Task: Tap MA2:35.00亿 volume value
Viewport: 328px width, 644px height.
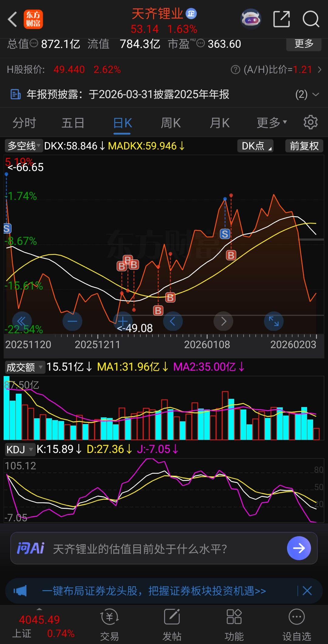Action: (x=209, y=367)
